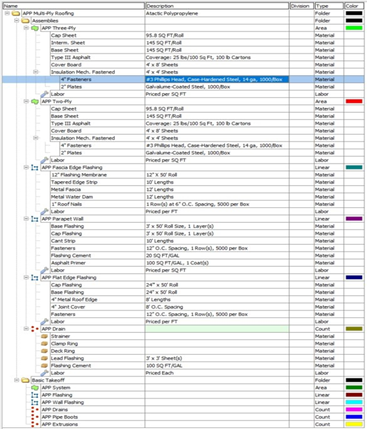The height and width of the screenshot is (429, 367).
Task: Collapse the APP Flat Edge Flashing assembly
Action: tap(26, 277)
